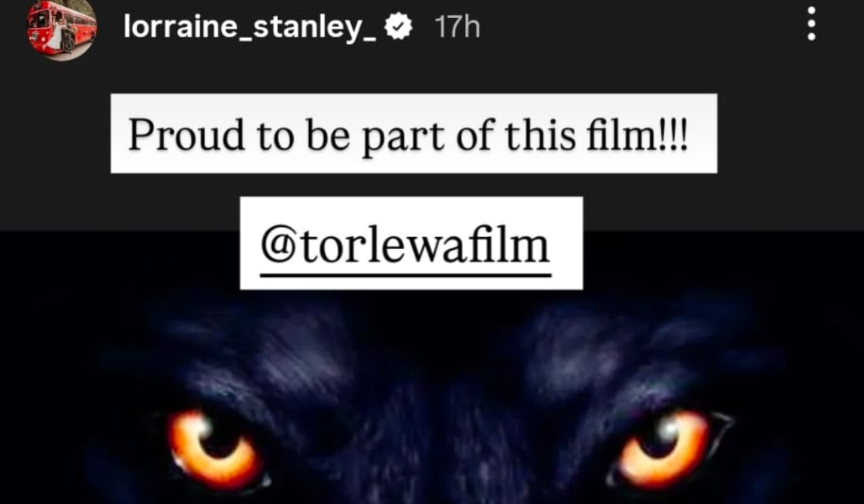
Task: Select the word 'Proud' in the caption
Action: tap(176, 134)
